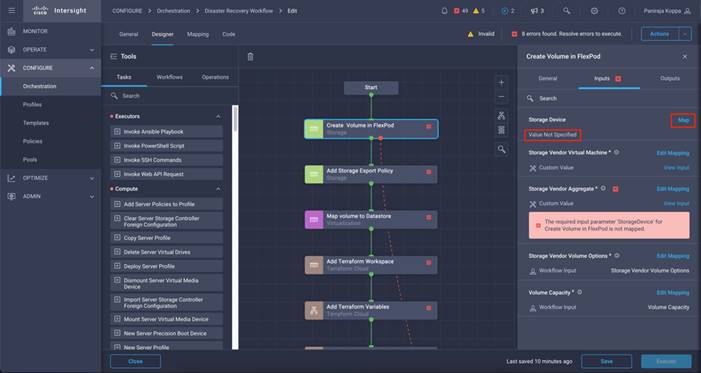Zoom out on the workflow canvas
The image size is (701, 373).
point(501,97)
